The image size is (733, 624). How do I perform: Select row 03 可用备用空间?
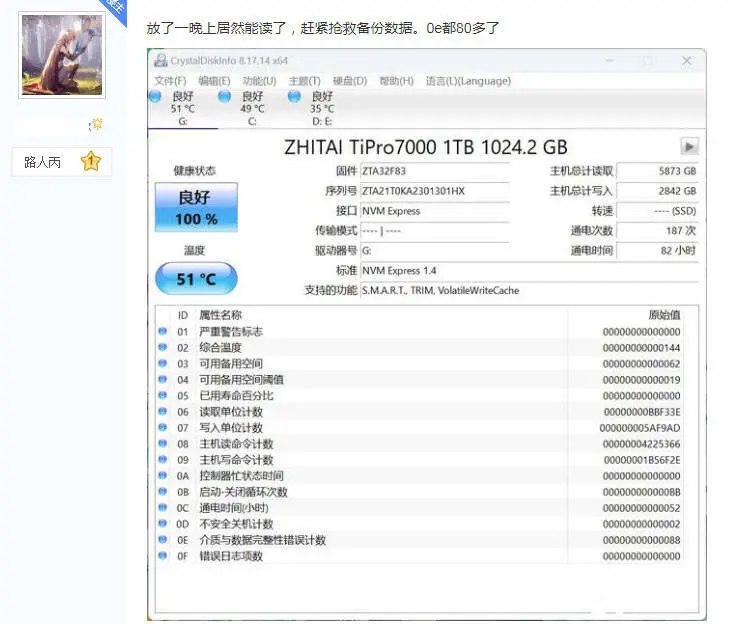419,364
